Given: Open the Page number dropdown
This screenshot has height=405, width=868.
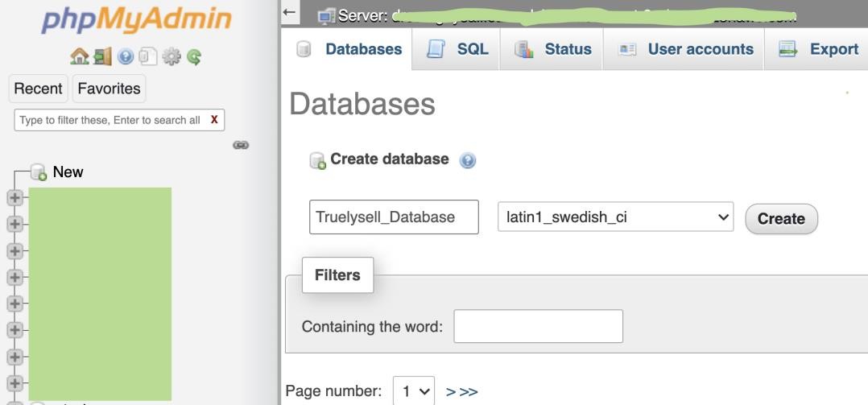Looking at the screenshot, I should (x=413, y=391).
